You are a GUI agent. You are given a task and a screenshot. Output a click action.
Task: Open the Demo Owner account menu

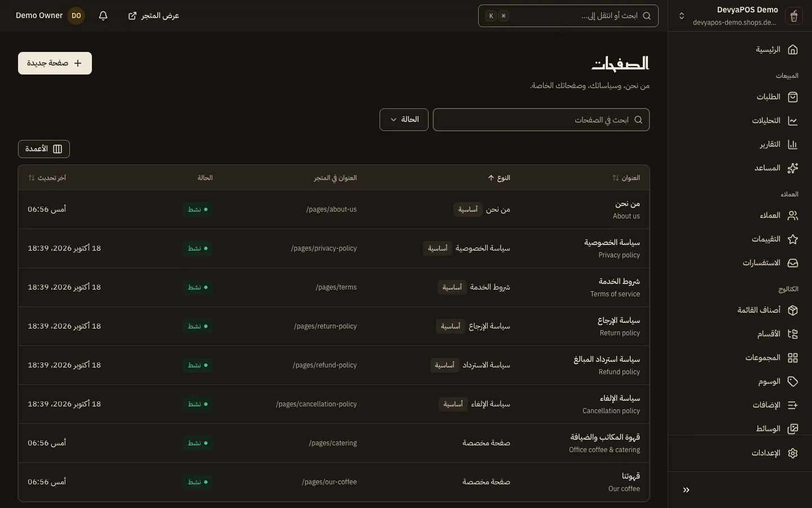click(x=50, y=16)
